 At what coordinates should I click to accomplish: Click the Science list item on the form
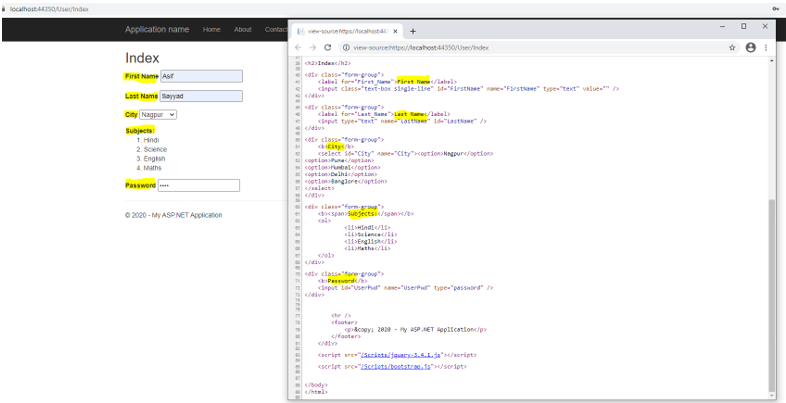(x=155, y=149)
